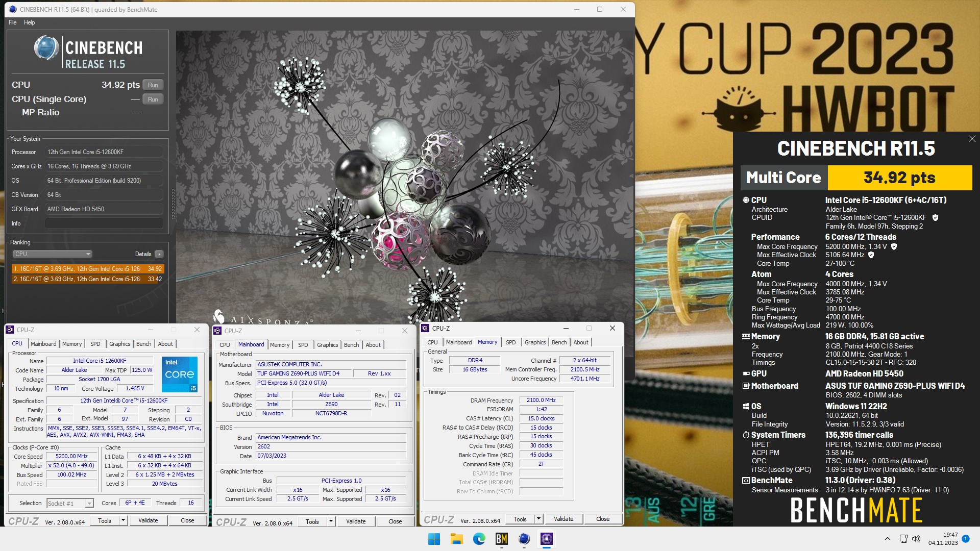980x551 pixels.
Task: Click Core Speed value 5200.00 MHz
Action: pyautogui.click(x=71, y=456)
